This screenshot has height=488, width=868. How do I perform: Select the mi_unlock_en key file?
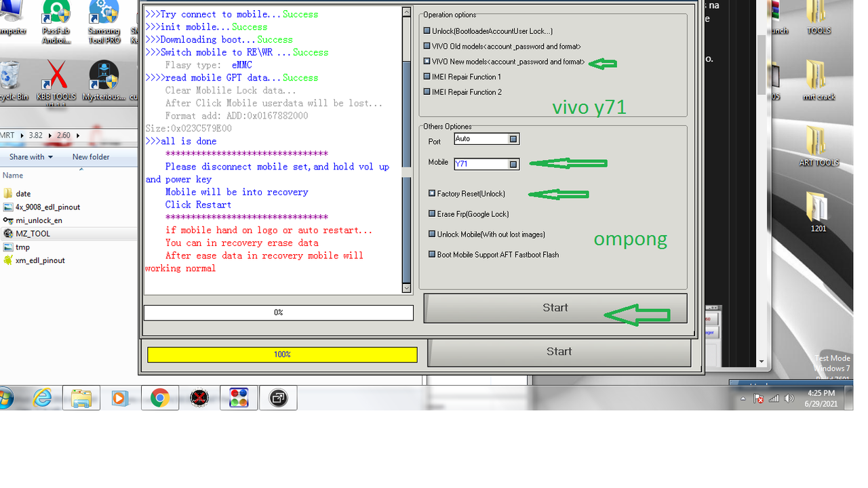[x=33, y=220]
